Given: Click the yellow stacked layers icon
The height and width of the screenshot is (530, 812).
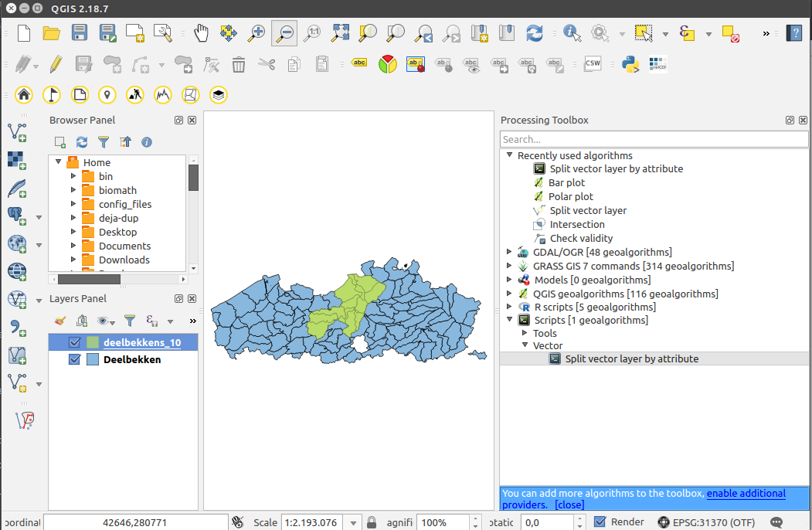Looking at the screenshot, I should coord(219,95).
